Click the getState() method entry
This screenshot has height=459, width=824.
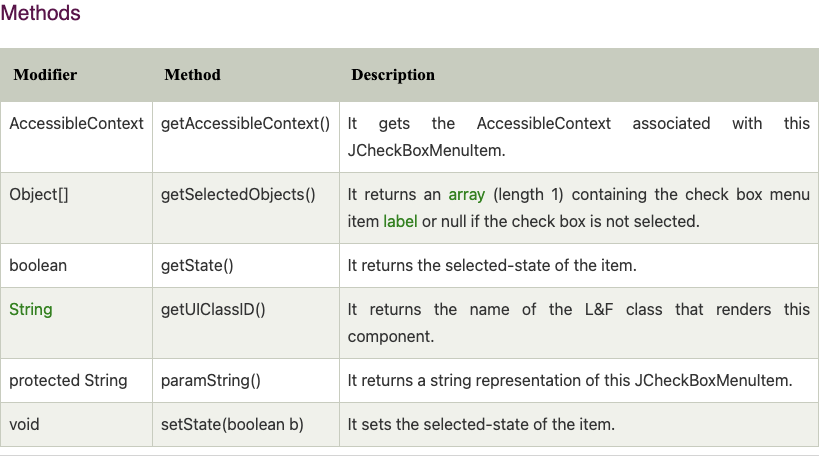pos(197,266)
